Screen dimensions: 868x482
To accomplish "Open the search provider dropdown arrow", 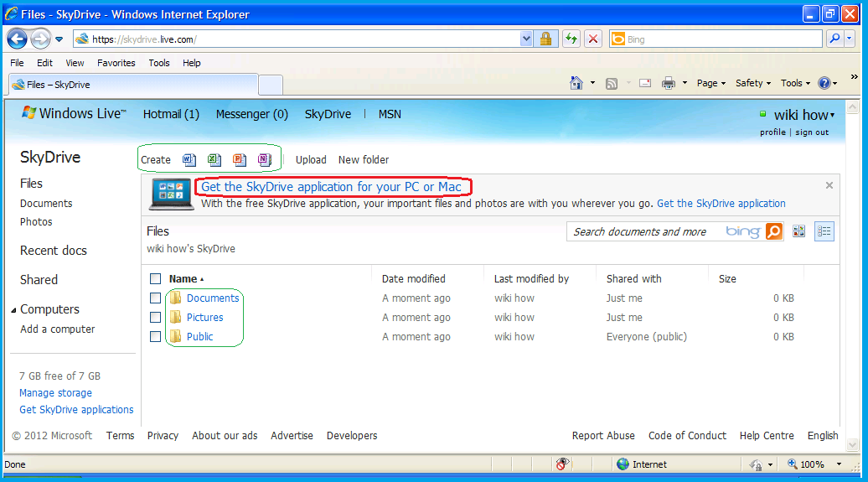I will tap(850, 39).
